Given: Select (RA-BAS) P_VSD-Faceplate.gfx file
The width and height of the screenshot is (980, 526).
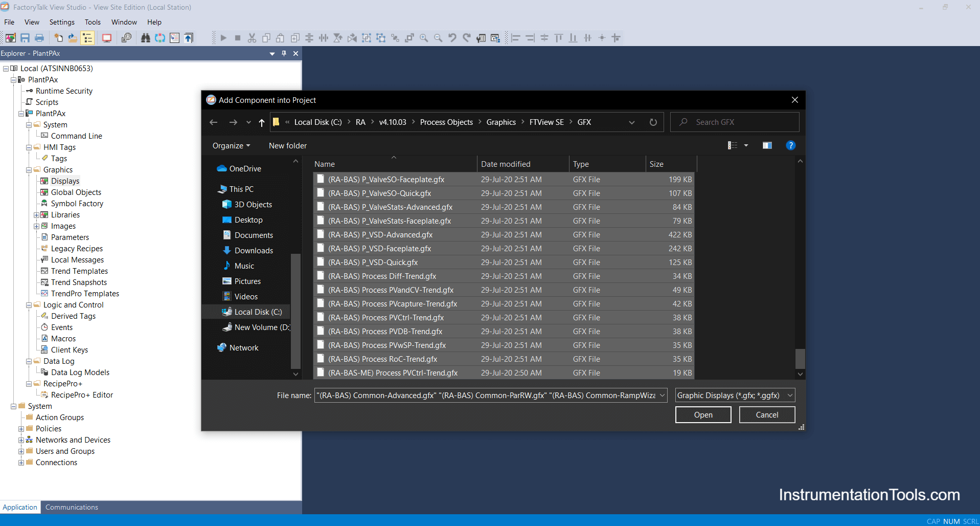Looking at the screenshot, I should pyautogui.click(x=504, y=249).
